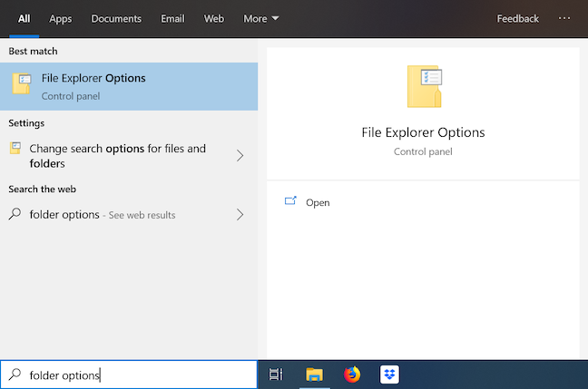Click the search magnifier icon in taskbar search box

point(15,374)
